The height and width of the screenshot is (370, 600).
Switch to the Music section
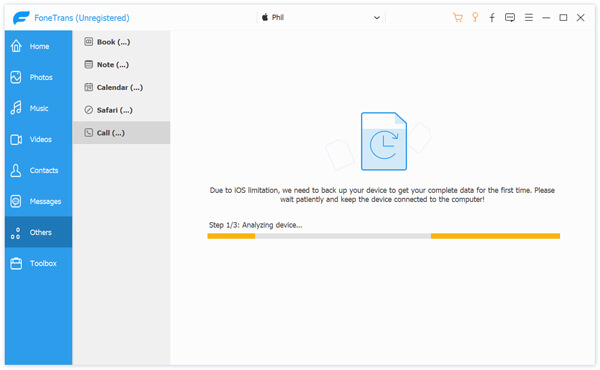coord(38,108)
